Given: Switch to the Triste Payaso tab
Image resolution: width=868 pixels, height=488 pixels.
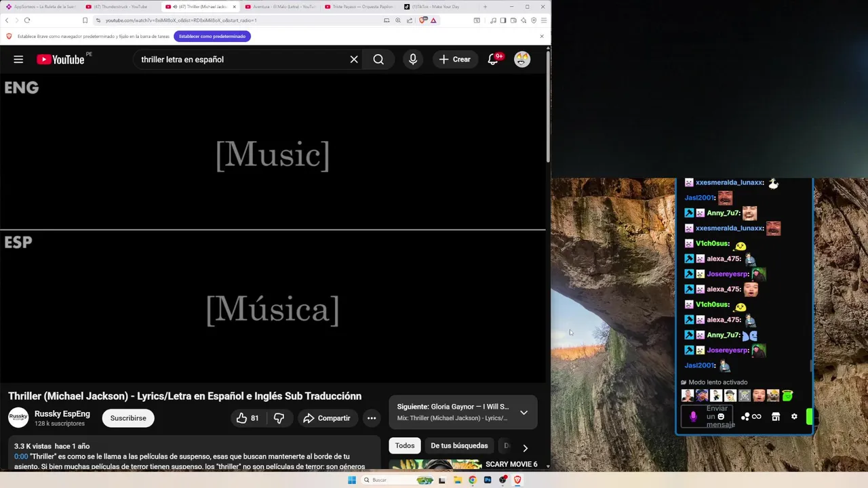Looking at the screenshot, I should click(359, 7).
